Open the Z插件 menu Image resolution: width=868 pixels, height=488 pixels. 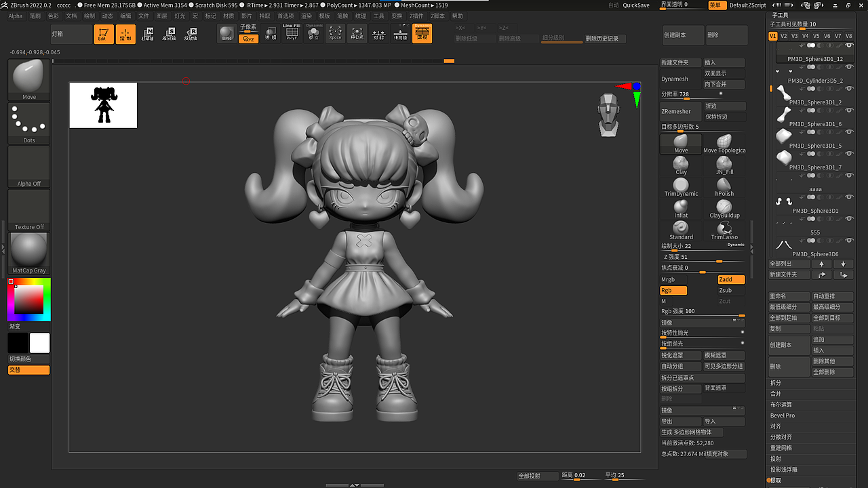point(416,16)
